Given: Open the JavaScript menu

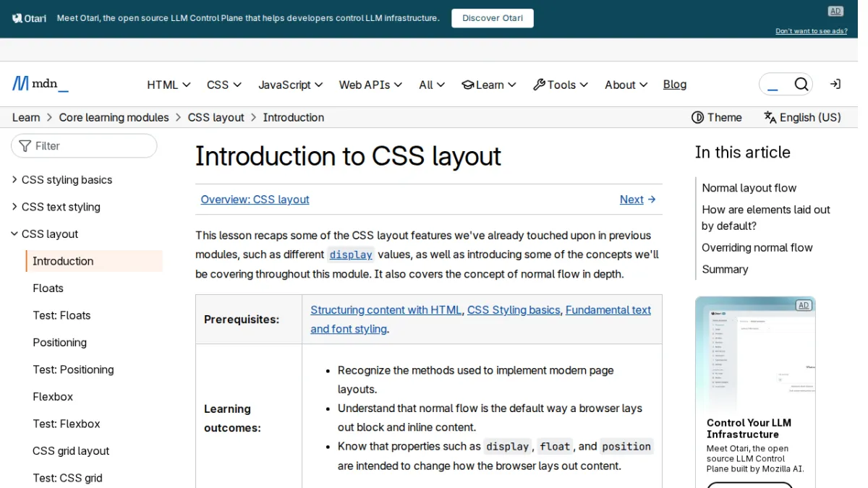Looking at the screenshot, I should pyautogui.click(x=290, y=85).
